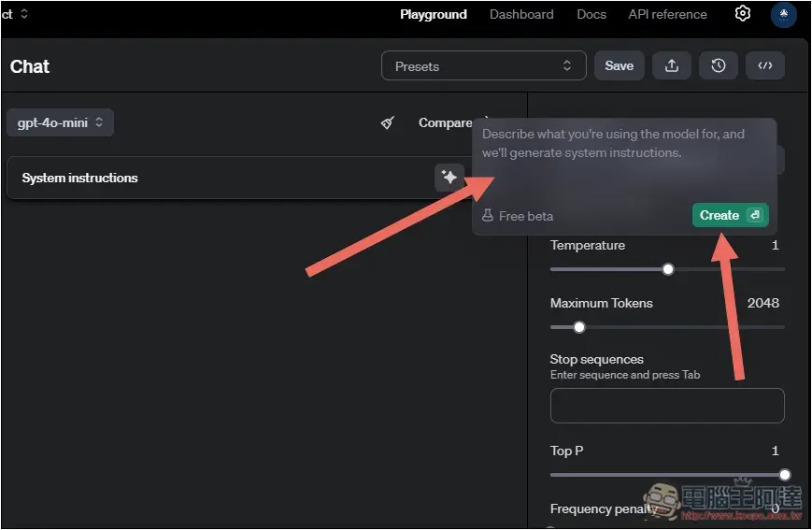Switch to the Playground tab

pyautogui.click(x=433, y=15)
